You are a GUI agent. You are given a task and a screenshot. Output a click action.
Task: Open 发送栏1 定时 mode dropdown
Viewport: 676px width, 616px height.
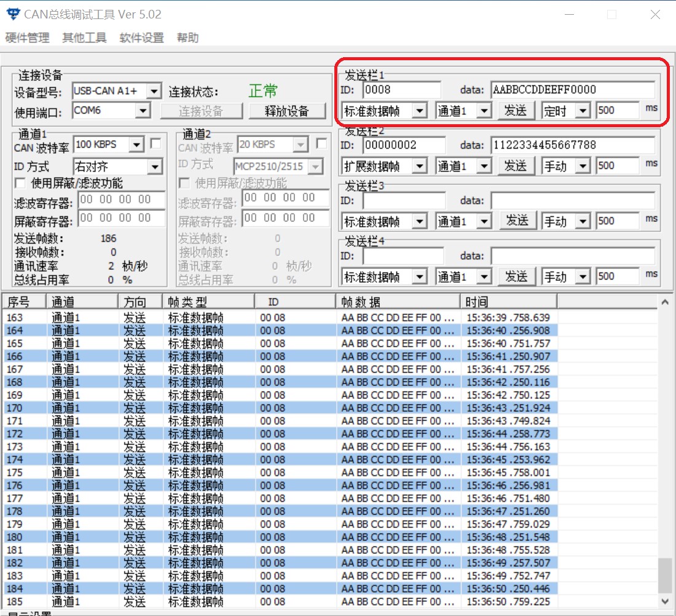pos(583,111)
